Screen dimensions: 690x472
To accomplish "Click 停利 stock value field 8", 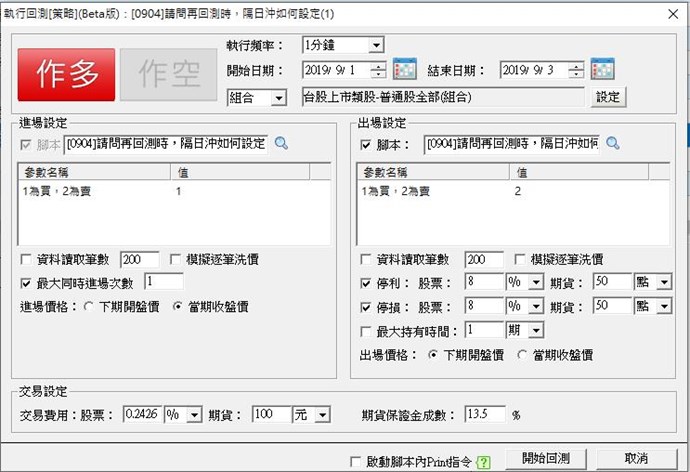I will point(484,282).
